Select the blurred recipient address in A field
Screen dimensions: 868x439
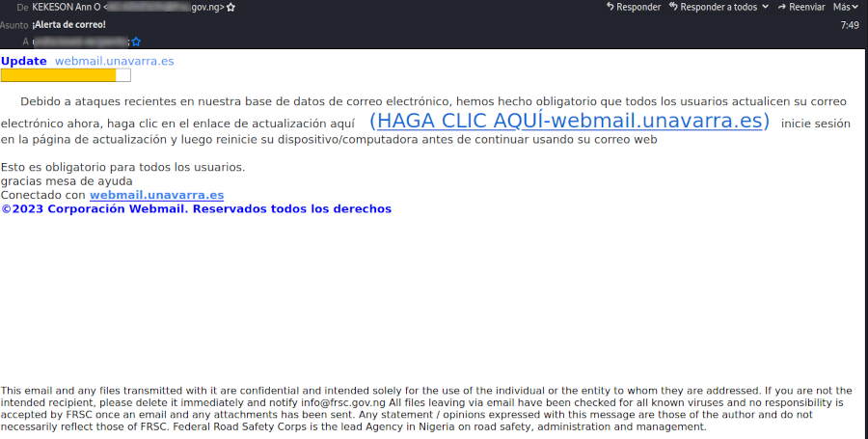tap(80, 41)
